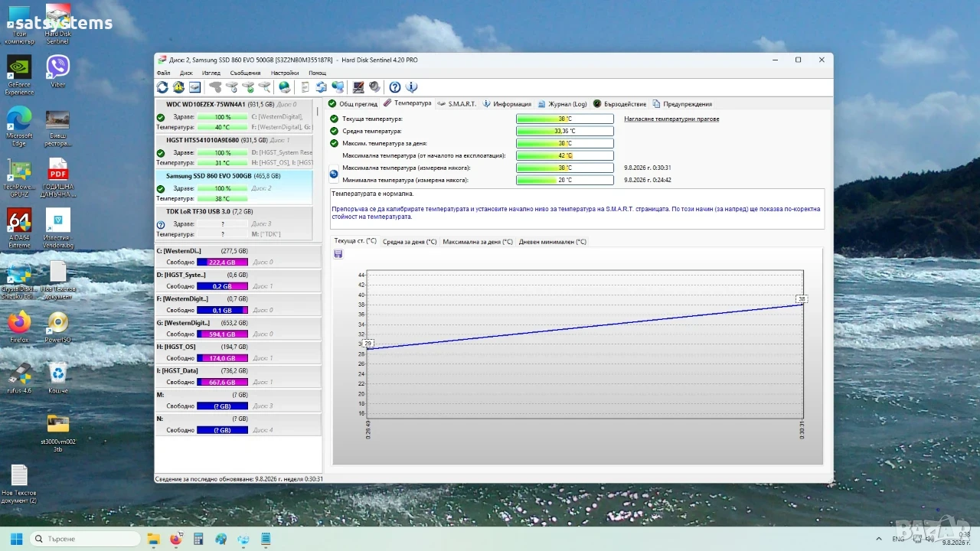This screenshot has height=551, width=980.
Task: Select the Дневен минимален (°C) graph tab
Action: pyautogui.click(x=553, y=242)
